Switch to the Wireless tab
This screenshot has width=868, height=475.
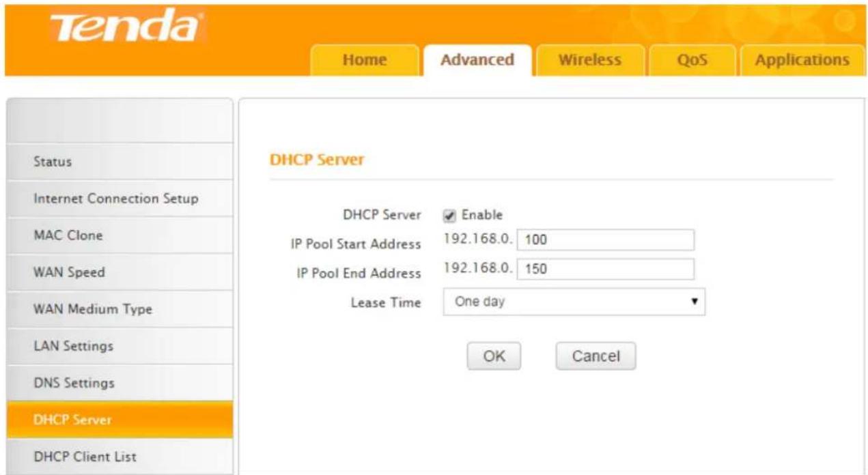pos(590,60)
